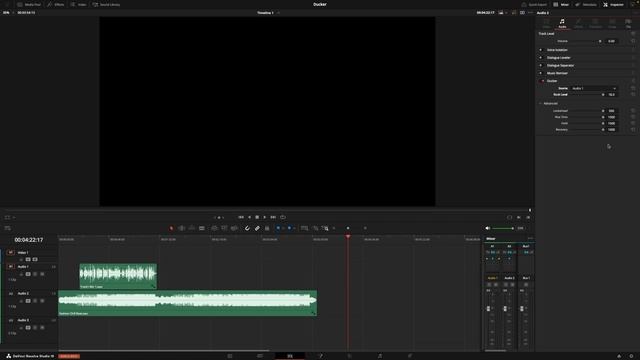The width and height of the screenshot is (640, 360).
Task: Open the flag color dropdown arrow
Action: (x=283, y=228)
